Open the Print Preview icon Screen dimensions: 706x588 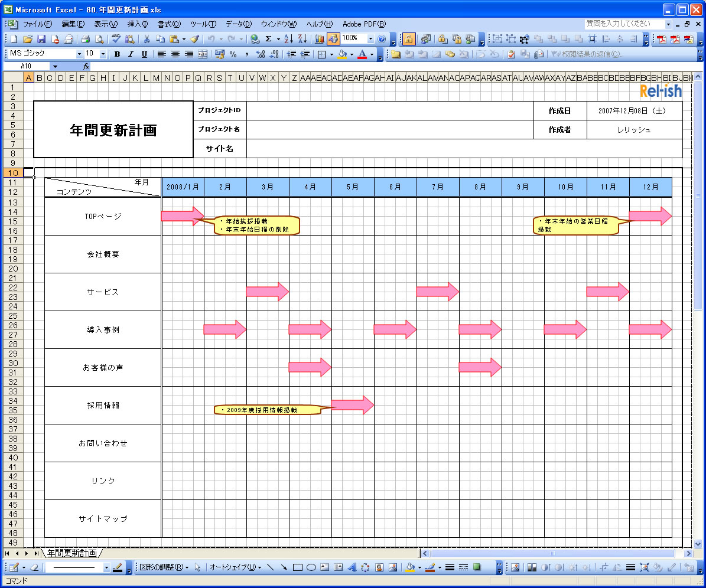99,39
